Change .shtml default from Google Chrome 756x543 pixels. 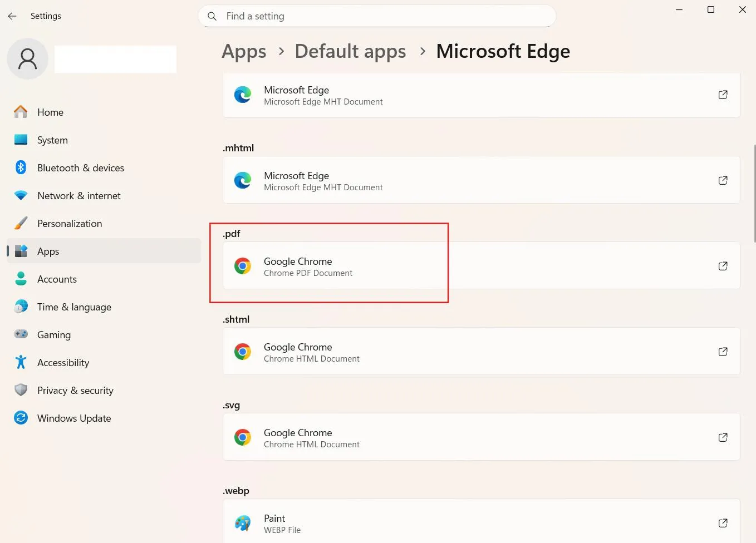[x=479, y=352]
